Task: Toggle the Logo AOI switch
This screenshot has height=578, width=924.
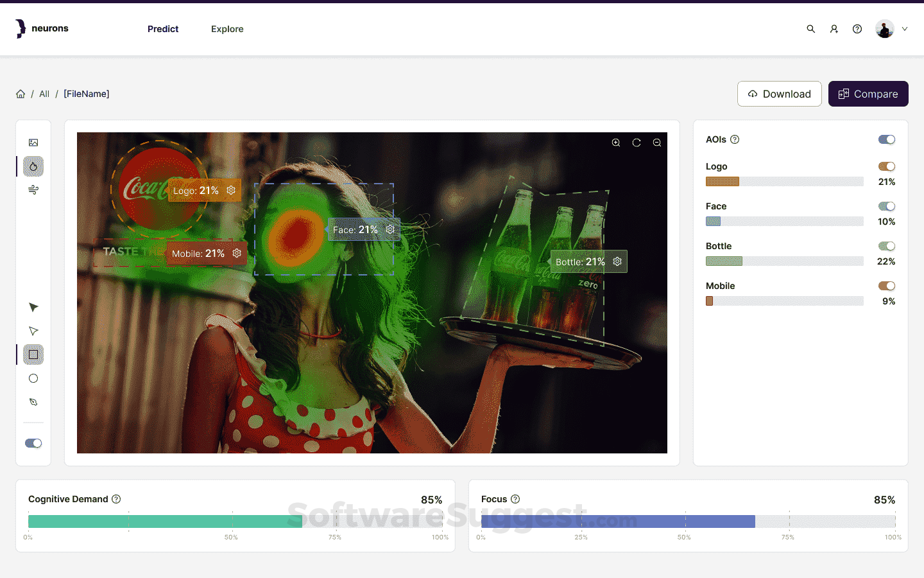Action: 887,166
